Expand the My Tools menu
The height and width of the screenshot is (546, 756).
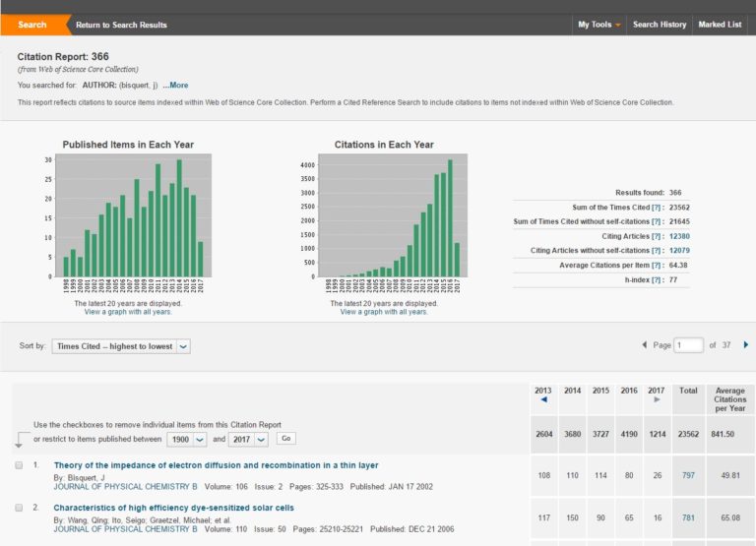point(598,25)
